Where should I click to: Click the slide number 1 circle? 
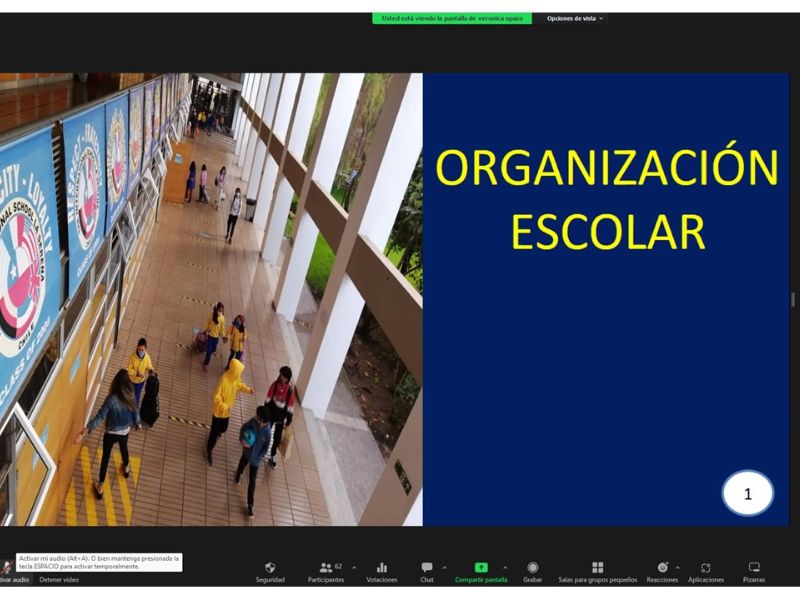pyautogui.click(x=748, y=493)
